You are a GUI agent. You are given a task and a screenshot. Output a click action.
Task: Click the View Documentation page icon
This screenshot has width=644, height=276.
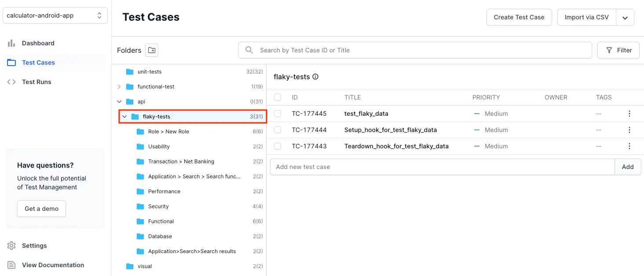click(11, 265)
